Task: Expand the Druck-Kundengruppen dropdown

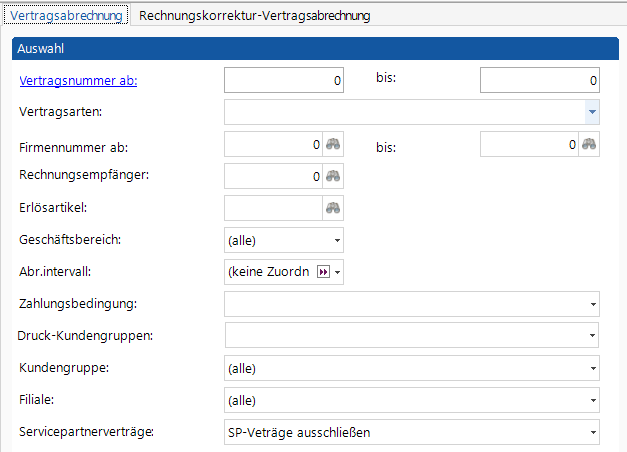Action: click(593, 336)
